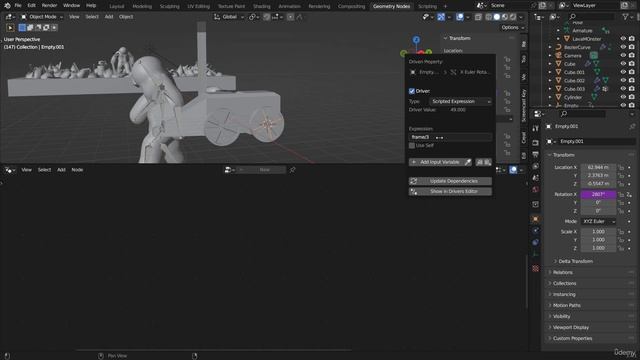Expand the Relations panel
640x360 pixels.
pyautogui.click(x=563, y=272)
